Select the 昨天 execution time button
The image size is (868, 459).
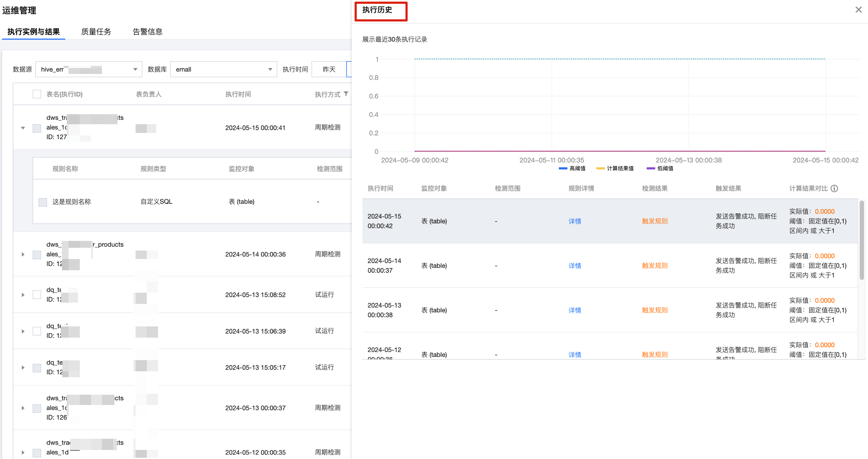[329, 70]
